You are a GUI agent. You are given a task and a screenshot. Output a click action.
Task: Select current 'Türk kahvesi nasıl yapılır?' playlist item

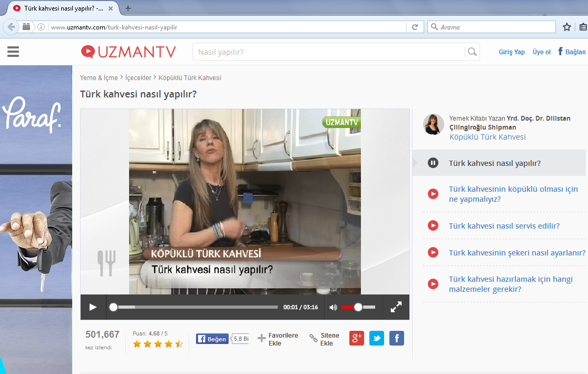click(499, 163)
